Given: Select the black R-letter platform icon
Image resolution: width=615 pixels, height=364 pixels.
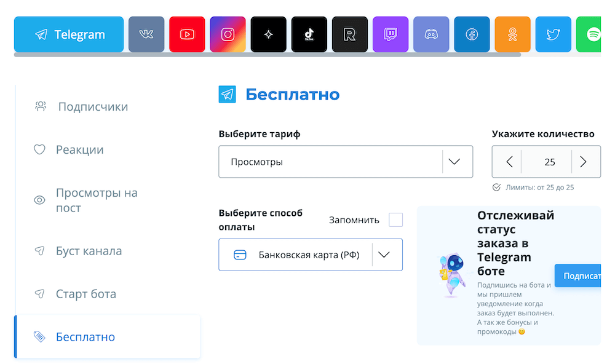Looking at the screenshot, I should tap(350, 34).
